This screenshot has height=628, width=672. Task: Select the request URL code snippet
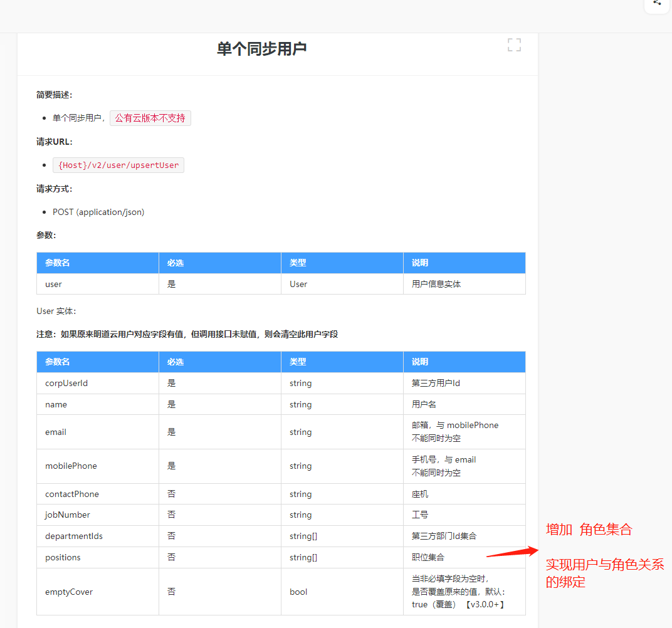tap(118, 165)
